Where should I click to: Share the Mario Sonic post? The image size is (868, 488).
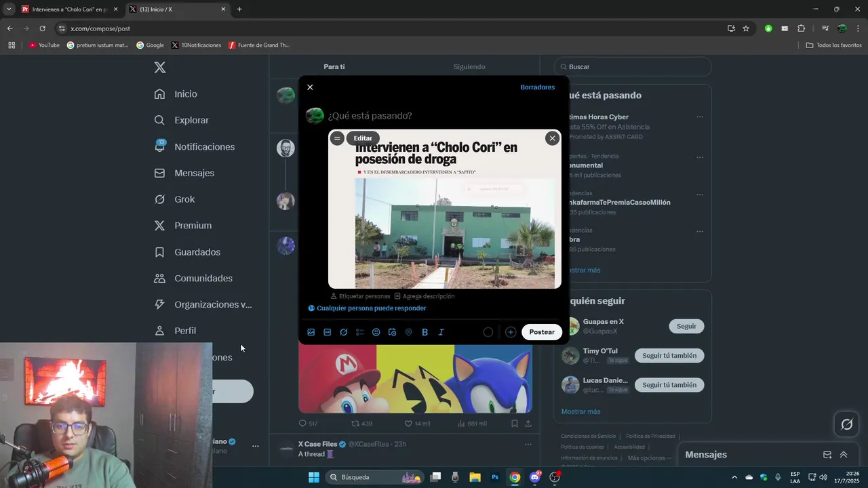click(528, 424)
